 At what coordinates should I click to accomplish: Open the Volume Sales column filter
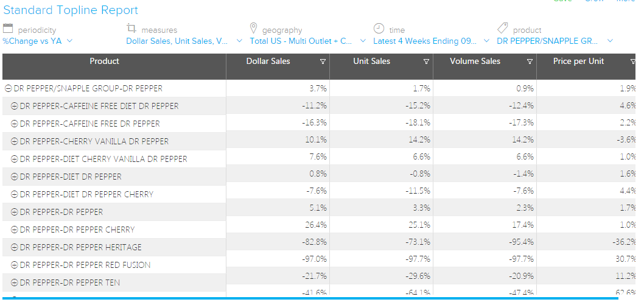[x=530, y=61]
